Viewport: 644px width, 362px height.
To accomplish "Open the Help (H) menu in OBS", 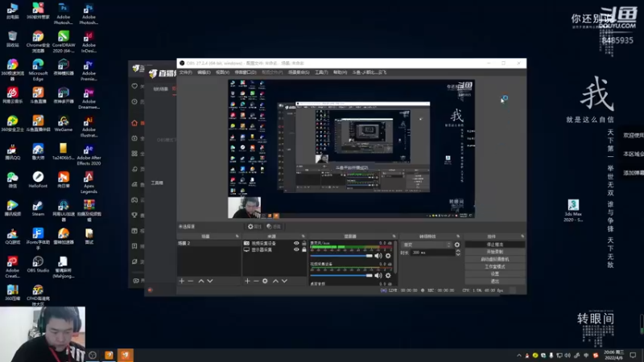I will (x=340, y=72).
